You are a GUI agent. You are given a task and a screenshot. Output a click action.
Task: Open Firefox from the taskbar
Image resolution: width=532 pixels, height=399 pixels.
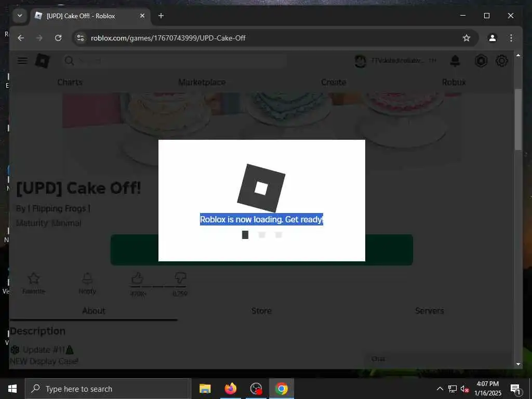click(x=230, y=389)
